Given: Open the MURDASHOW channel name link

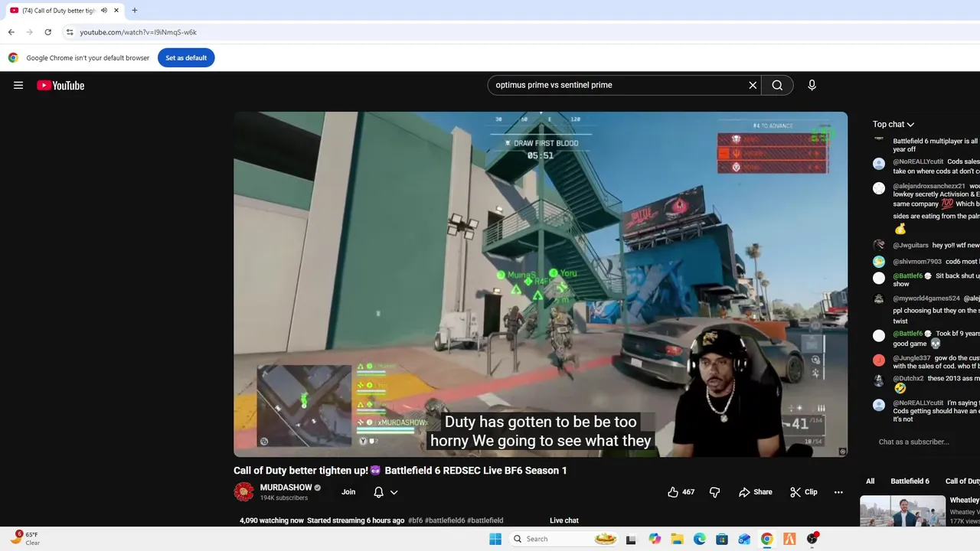Looking at the screenshot, I should tap(286, 487).
